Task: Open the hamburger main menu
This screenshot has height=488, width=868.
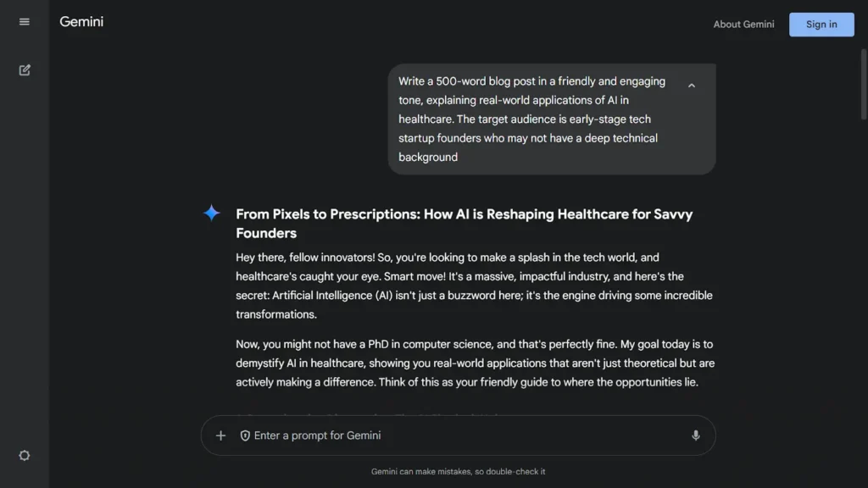Action: coord(25,21)
